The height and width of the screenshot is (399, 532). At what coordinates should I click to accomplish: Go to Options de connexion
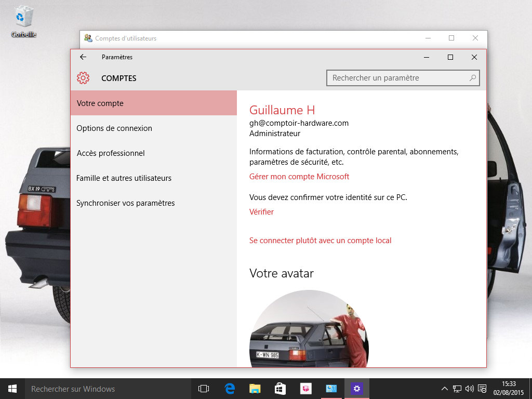(114, 128)
